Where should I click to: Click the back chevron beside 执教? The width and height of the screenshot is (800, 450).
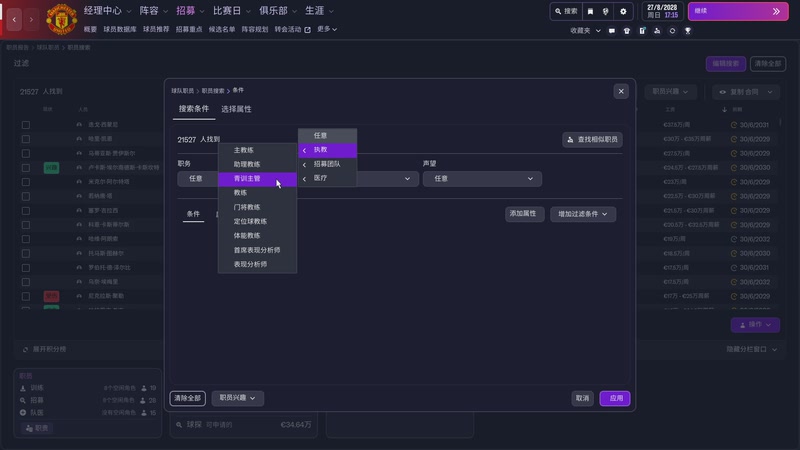[x=305, y=150]
